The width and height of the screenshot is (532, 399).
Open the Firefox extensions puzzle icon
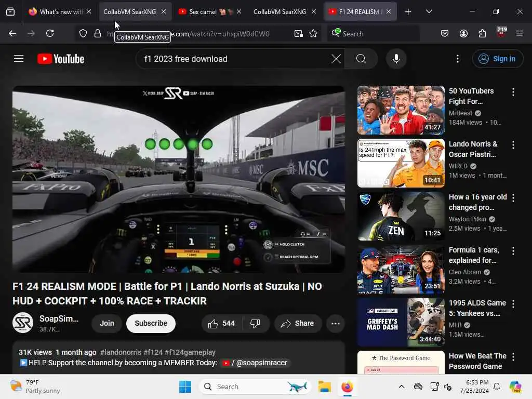click(x=482, y=33)
